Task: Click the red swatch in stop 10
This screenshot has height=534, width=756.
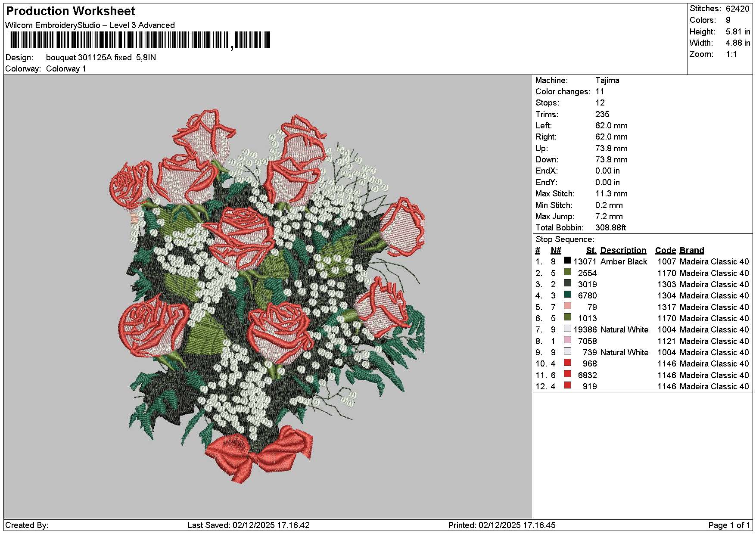Action: (568, 363)
